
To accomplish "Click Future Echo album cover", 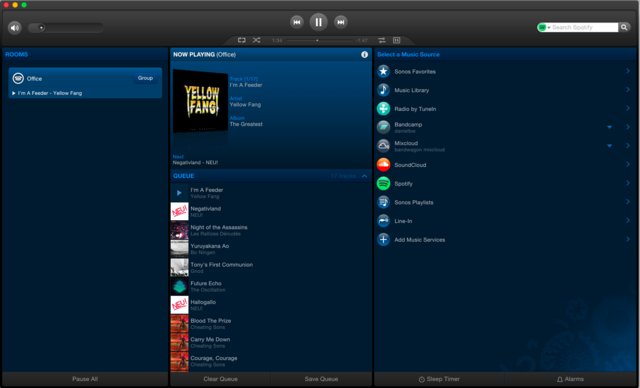I will click(x=179, y=286).
